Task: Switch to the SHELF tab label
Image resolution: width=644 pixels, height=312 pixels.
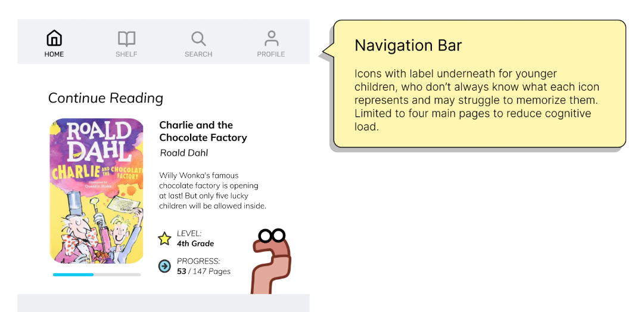Action: 126,54
